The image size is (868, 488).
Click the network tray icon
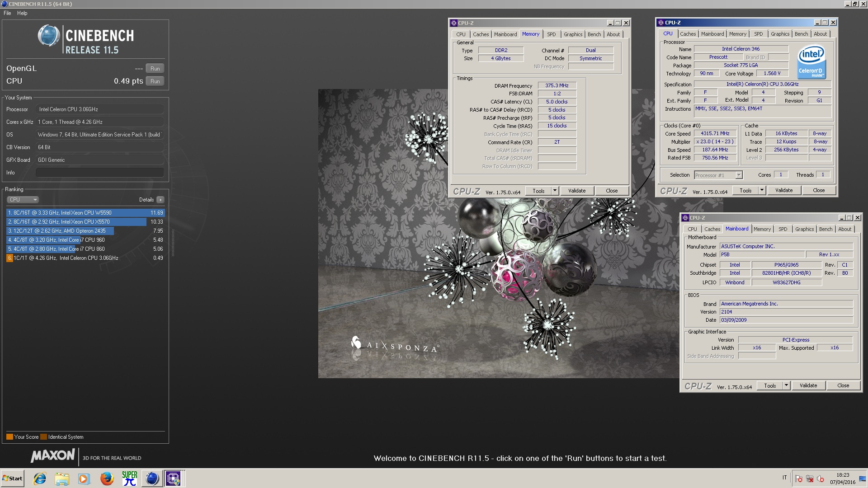click(810, 479)
